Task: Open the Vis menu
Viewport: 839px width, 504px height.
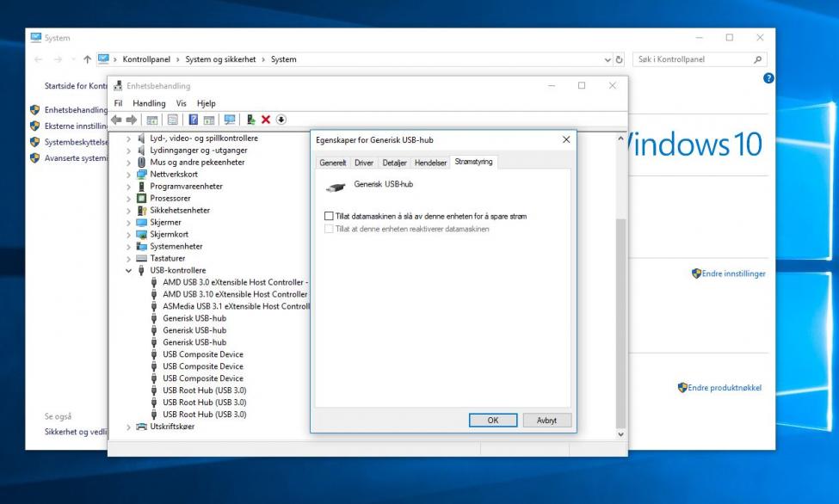Action: [x=182, y=103]
